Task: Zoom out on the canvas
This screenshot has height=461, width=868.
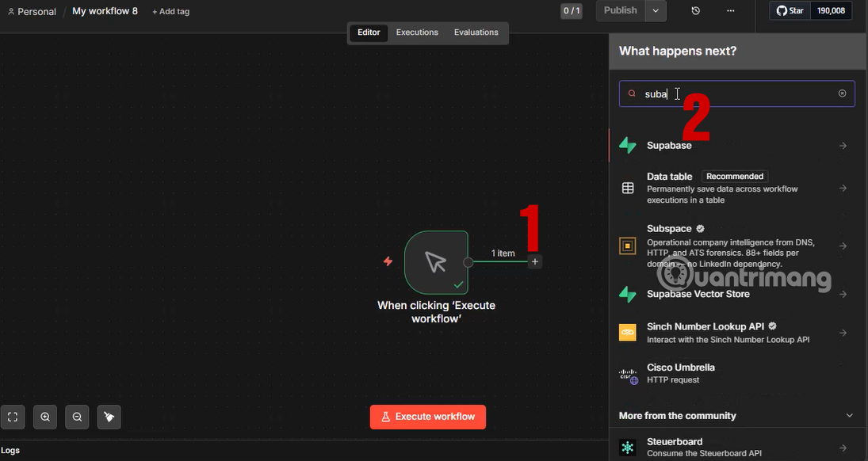Action: (x=77, y=417)
